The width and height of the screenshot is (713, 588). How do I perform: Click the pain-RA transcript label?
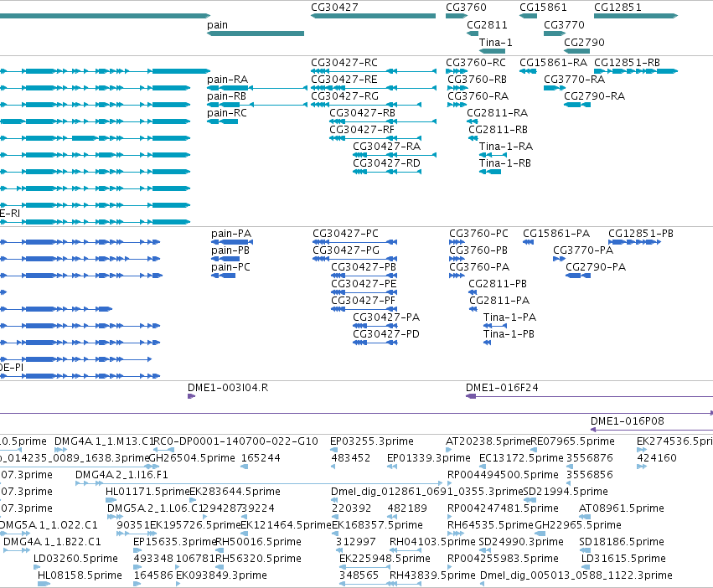click(227, 80)
